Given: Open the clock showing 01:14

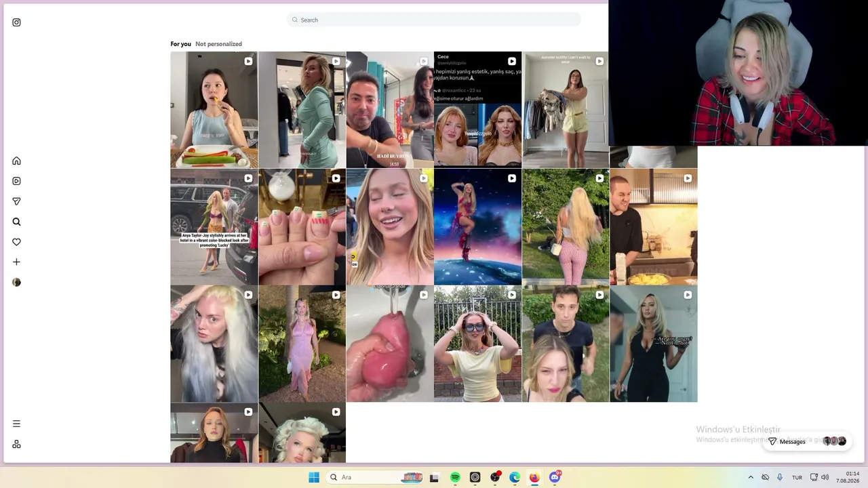Looking at the screenshot, I should click(x=848, y=477).
